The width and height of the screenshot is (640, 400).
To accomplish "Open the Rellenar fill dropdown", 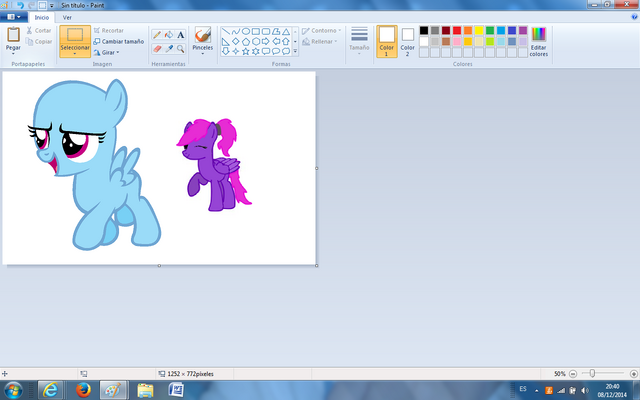I will pyautogui.click(x=320, y=42).
